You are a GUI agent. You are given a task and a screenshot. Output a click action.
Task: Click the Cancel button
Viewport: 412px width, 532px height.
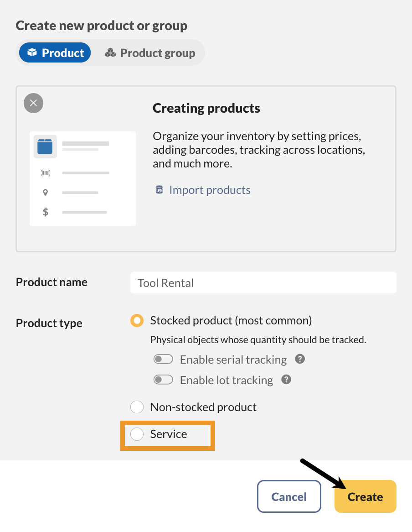pyautogui.click(x=289, y=496)
